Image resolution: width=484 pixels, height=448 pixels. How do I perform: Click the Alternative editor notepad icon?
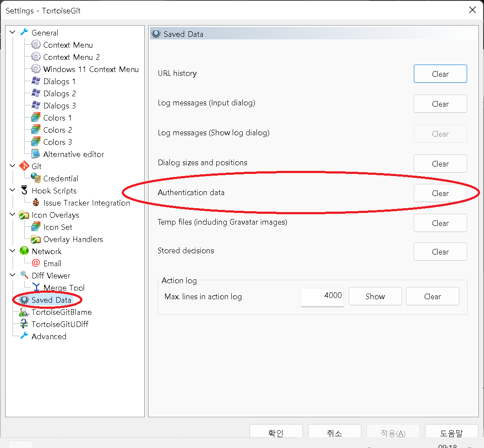click(36, 154)
